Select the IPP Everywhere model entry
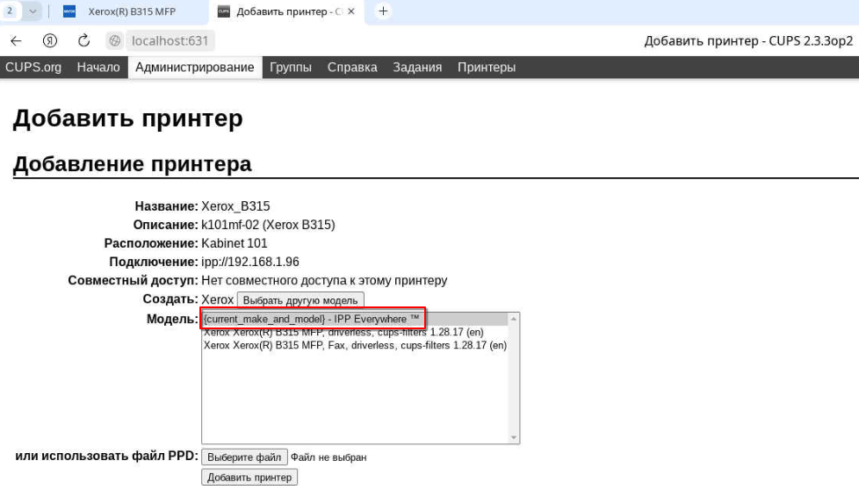The width and height of the screenshot is (859, 504). click(x=355, y=319)
